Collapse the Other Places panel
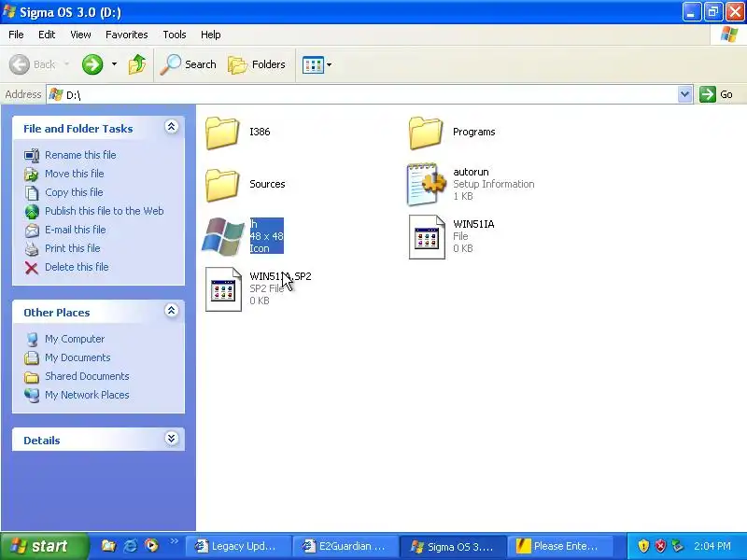747x560 pixels. click(x=172, y=311)
